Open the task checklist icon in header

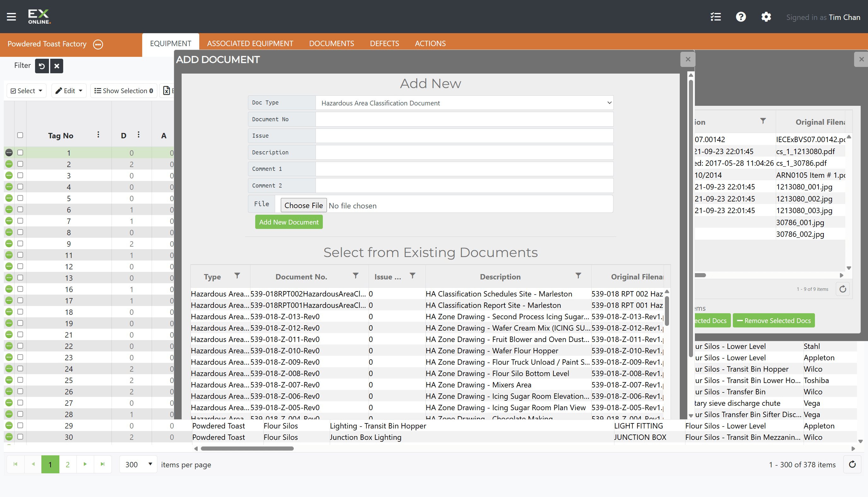[x=716, y=17]
